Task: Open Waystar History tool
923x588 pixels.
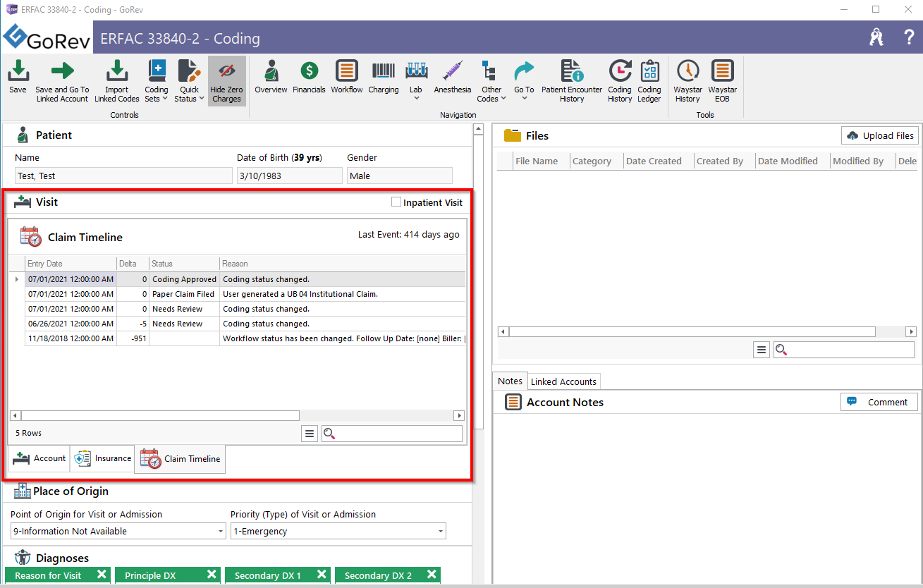Action: click(687, 81)
